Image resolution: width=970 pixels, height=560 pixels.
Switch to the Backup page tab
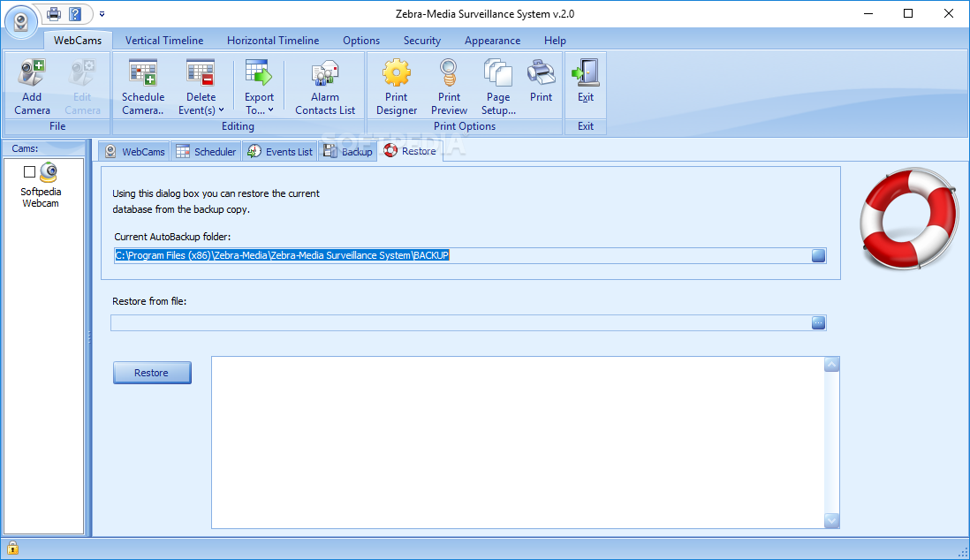(348, 152)
